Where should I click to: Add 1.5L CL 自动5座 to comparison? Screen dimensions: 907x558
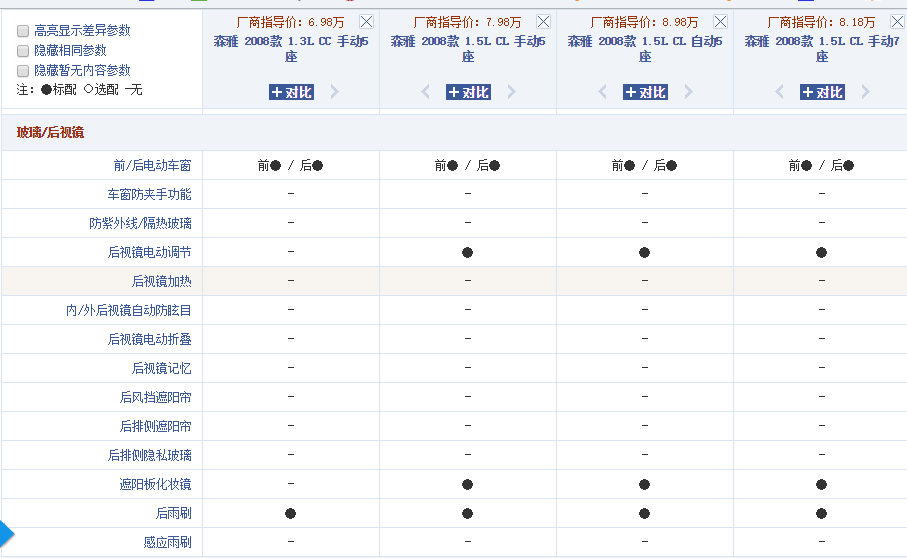[645, 92]
